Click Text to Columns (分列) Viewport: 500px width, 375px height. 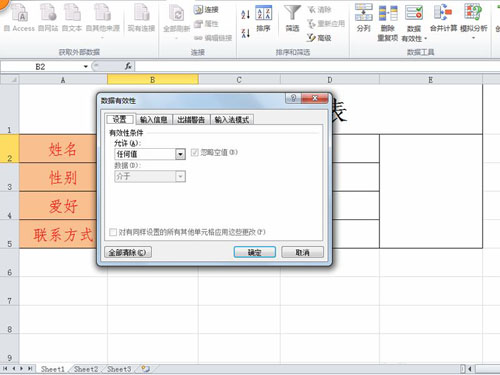(x=363, y=19)
